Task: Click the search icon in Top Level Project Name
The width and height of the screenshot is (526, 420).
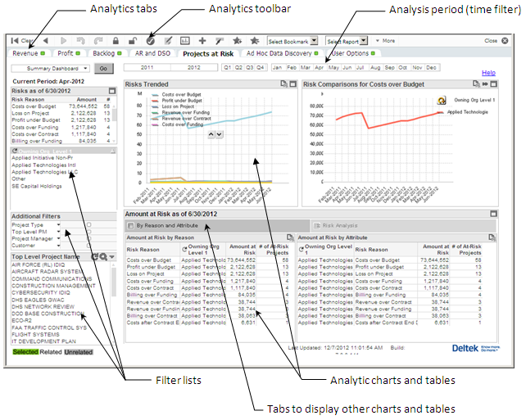Action: tap(103, 256)
